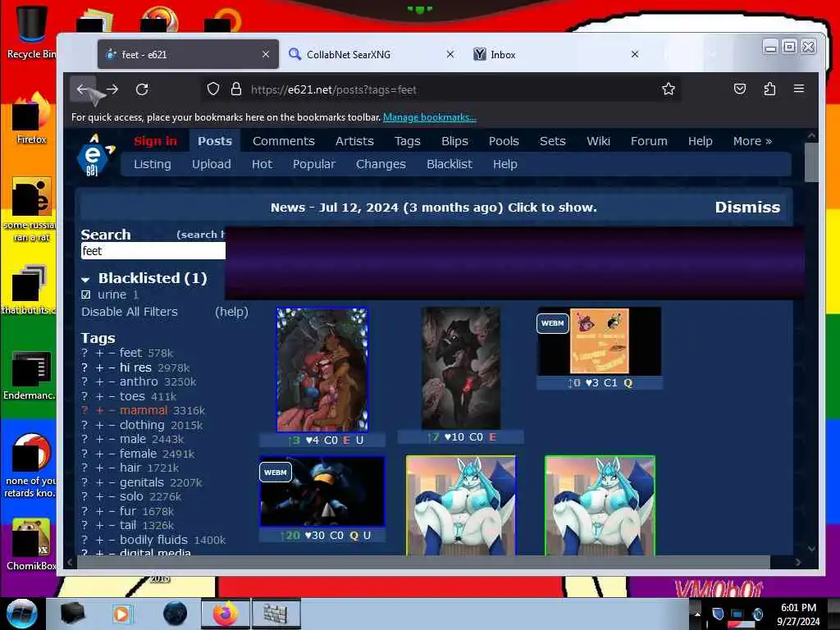
Task: Open the Comments navigation item
Action: (x=283, y=141)
